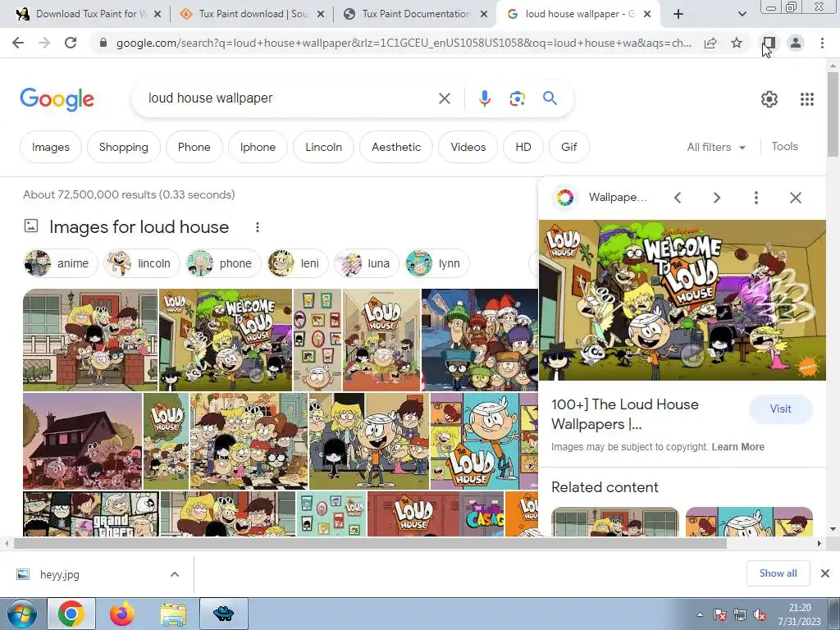Image resolution: width=840 pixels, height=630 pixels.
Task: Open the Chrome profile avatar icon
Action: click(x=796, y=43)
